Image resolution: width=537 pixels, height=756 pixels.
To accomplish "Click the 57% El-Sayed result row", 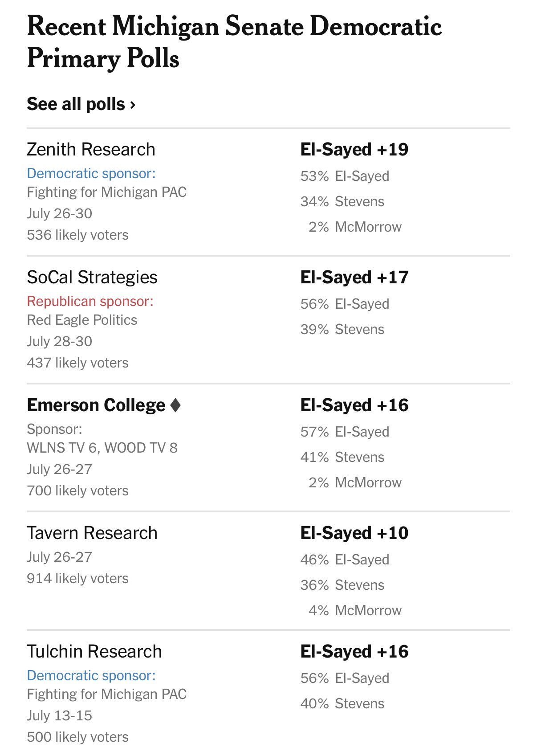I will [x=345, y=432].
